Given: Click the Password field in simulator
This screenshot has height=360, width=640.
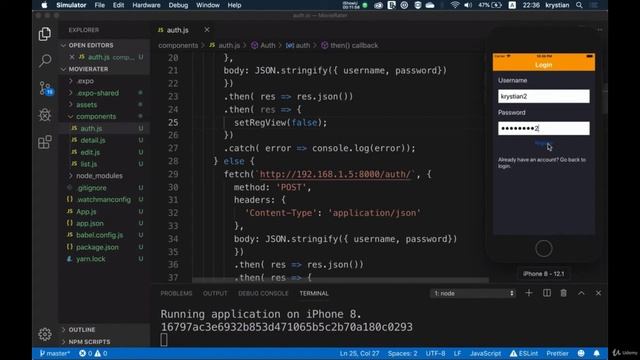Looking at the screenshot, I should (544, 128).
